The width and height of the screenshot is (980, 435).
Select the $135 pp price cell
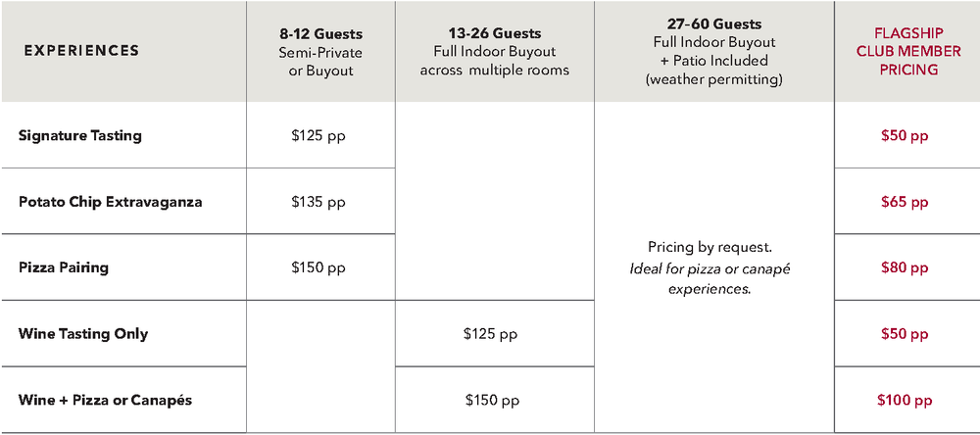[318, 202]
